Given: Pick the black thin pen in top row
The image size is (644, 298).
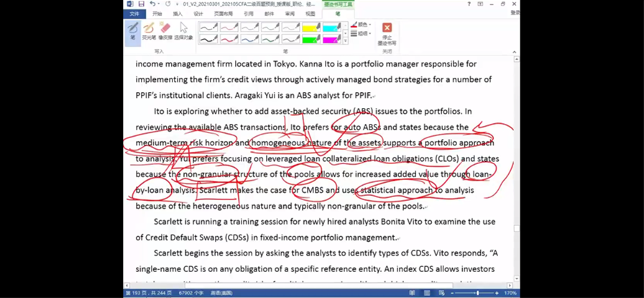Looking at the screenshot, I should 208,27.
